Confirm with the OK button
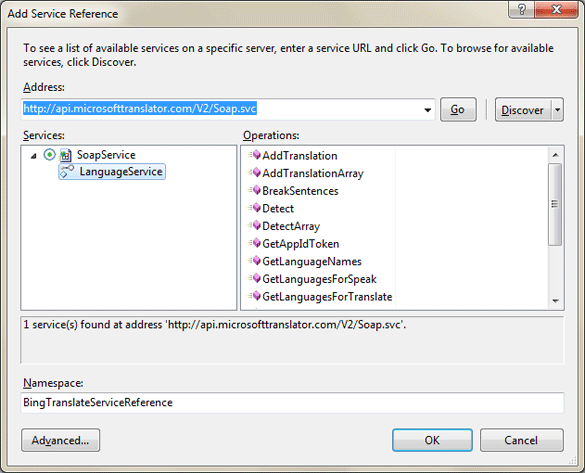Screen dimensions: 585x473 pos(432,440)
